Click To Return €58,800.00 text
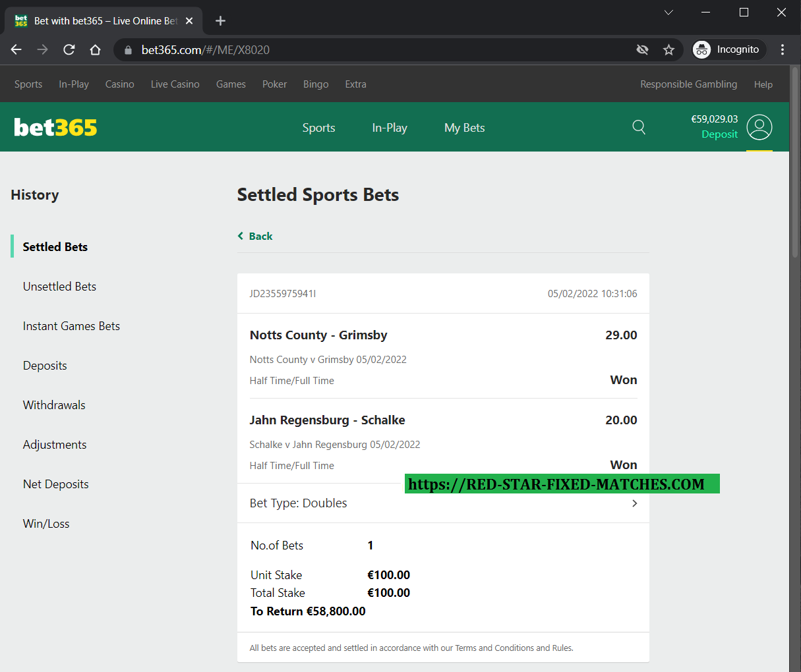 point(308,611)
